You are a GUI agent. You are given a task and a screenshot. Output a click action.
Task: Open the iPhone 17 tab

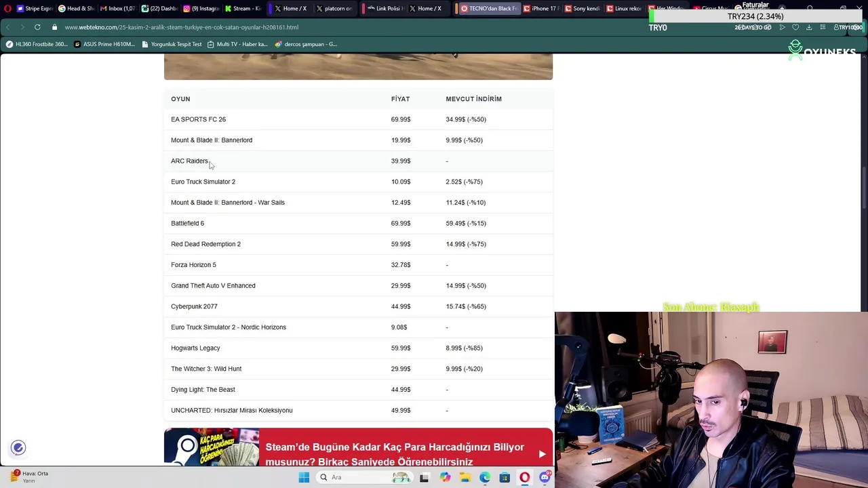(x=542, y=9)
